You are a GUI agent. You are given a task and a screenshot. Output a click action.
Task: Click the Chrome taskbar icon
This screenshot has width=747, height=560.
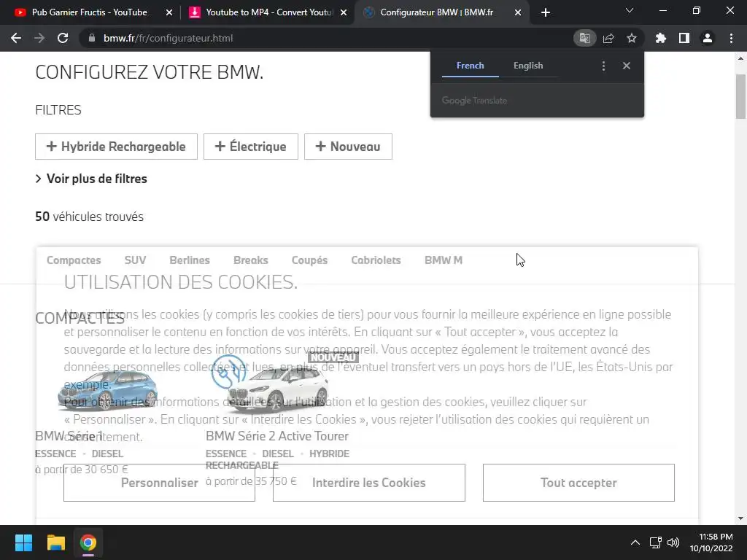pos(88,542)
